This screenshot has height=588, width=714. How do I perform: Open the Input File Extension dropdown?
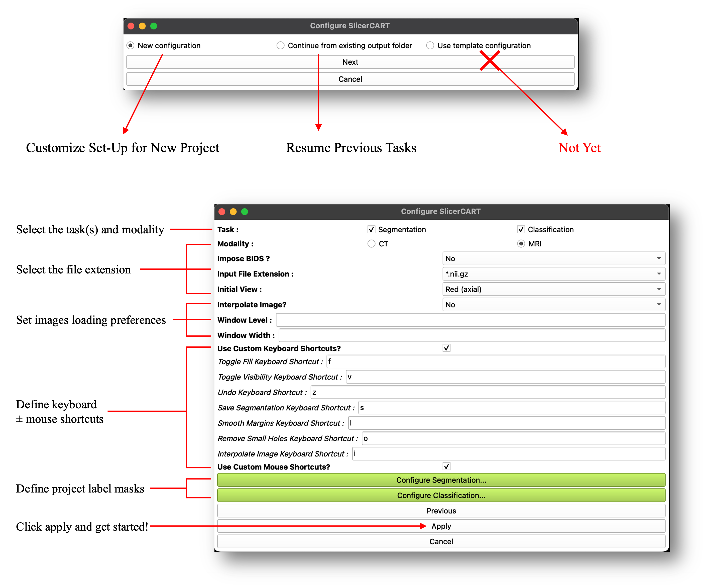click(x=553, y=274)
